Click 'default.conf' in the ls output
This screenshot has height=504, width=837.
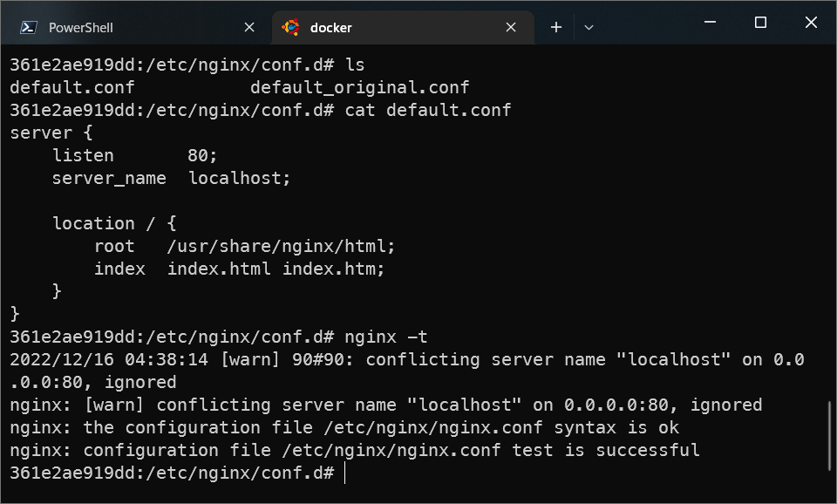click(x=72, y=87)
